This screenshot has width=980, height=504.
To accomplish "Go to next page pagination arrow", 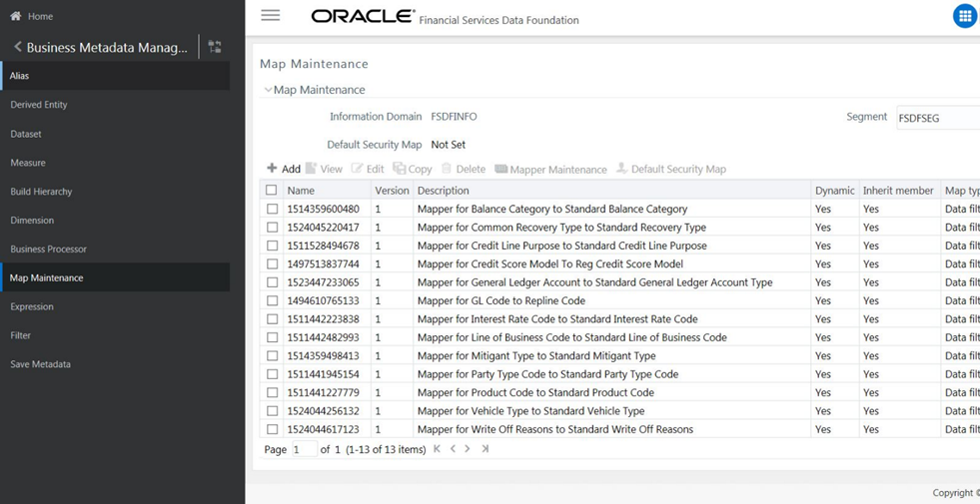I will [468, 449].
